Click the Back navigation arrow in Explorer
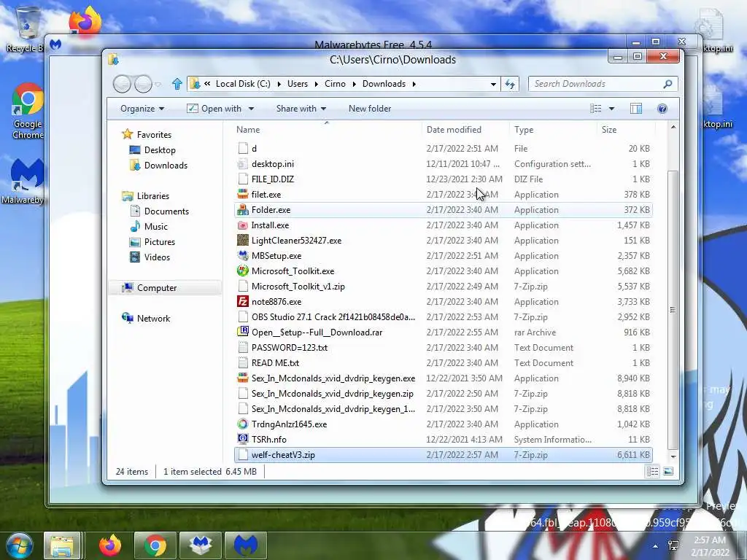Viewport: 747px width, 560px height. (122, 85)
